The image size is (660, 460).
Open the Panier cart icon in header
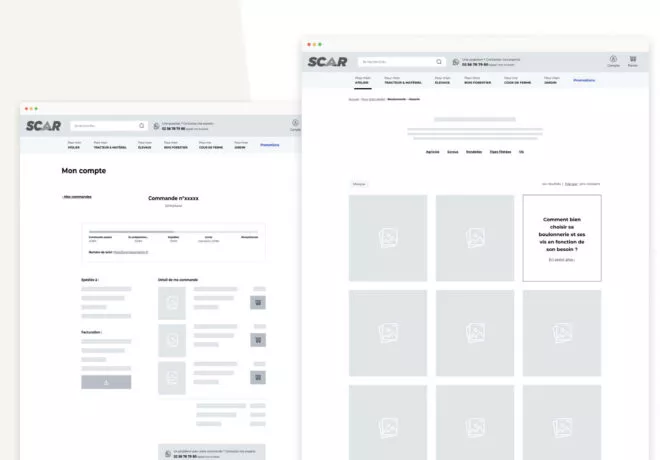pos(633,60)
